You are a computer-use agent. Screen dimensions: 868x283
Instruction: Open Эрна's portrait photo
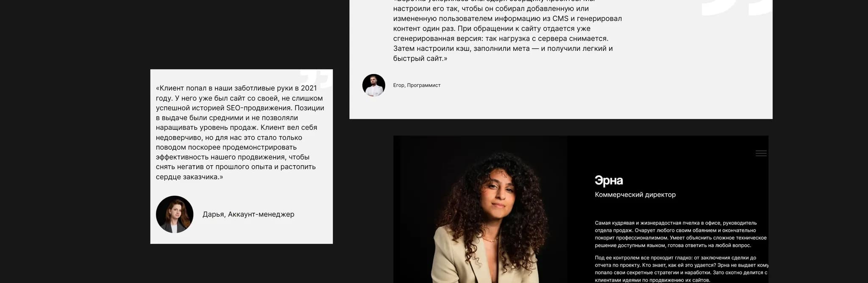pyautogui.click(x=480, y=209)
